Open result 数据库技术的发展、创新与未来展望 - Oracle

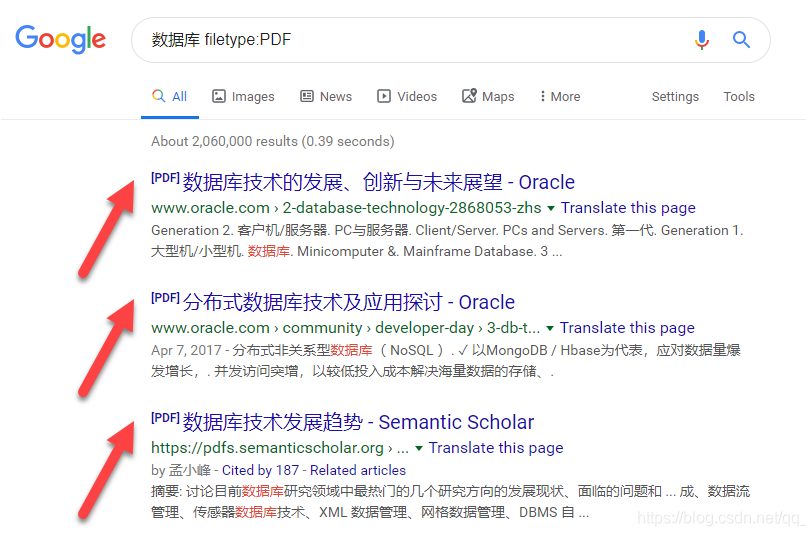[363, 182]
